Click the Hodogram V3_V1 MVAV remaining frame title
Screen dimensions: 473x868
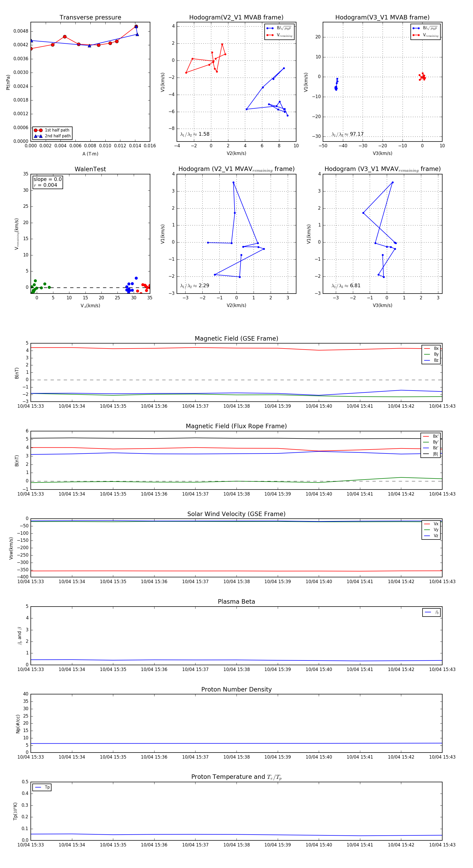click(x=382, y=169)
